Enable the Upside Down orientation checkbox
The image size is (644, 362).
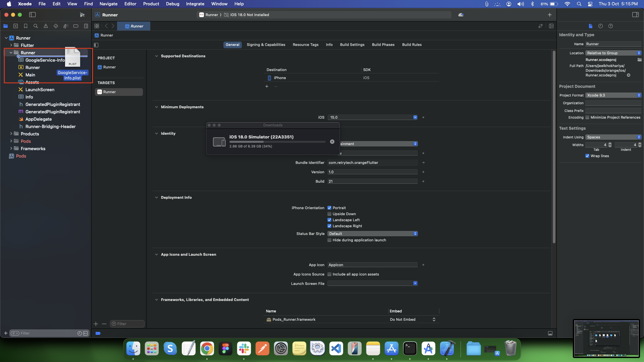point(329,214)
